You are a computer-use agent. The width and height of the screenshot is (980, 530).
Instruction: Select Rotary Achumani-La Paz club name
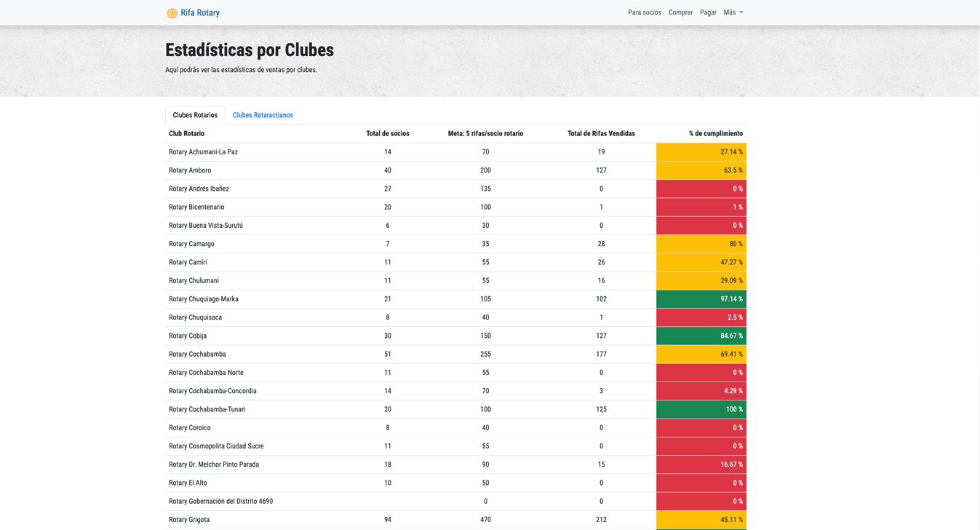coord(203,152)
